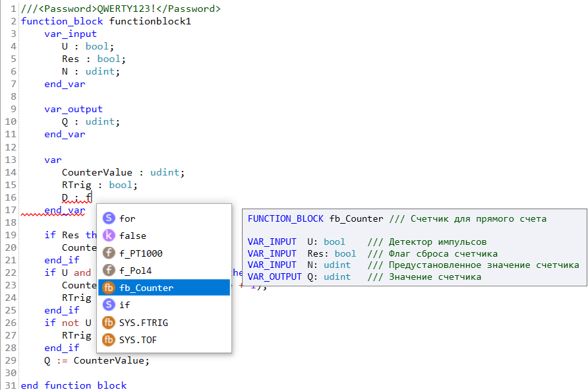Click the function block icon of fb_Counter
588x390 pixels.
[x=109, y=288]
